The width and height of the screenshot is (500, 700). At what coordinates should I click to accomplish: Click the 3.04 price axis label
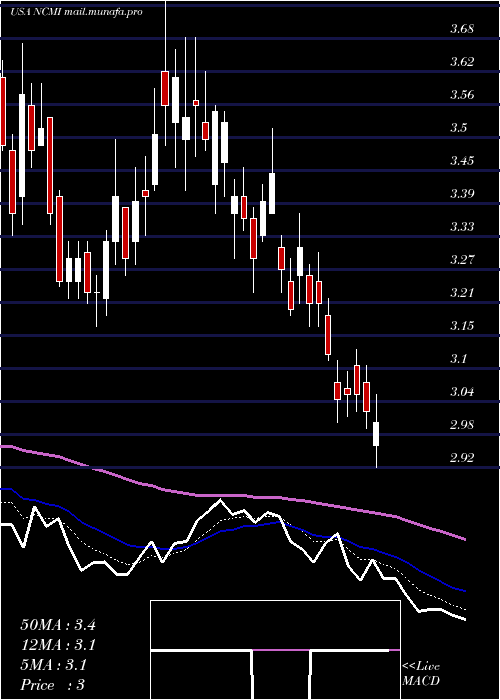461,392
